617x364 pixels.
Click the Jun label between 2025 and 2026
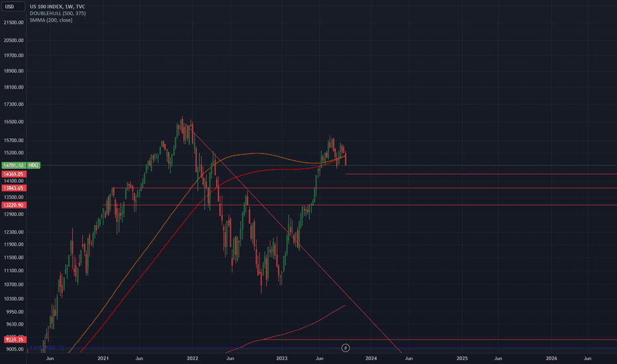point(498,359)
